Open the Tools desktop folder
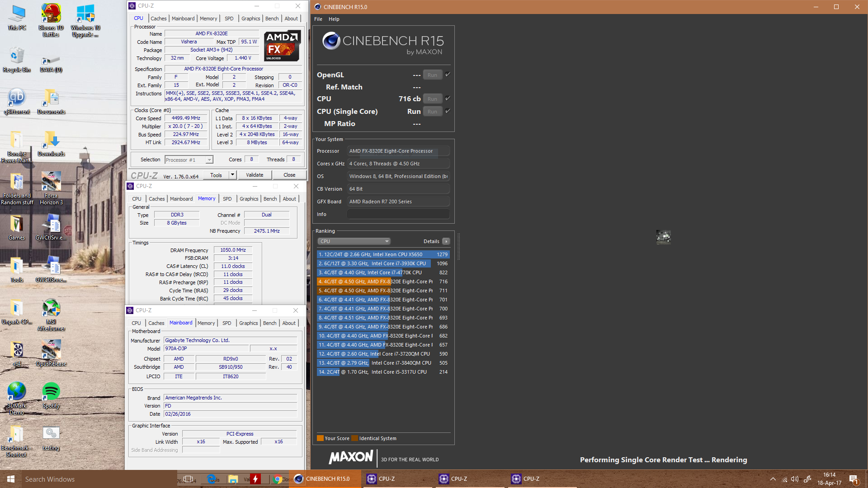The height and width of the screenshot is (488, 868). [x=17, y=269]
